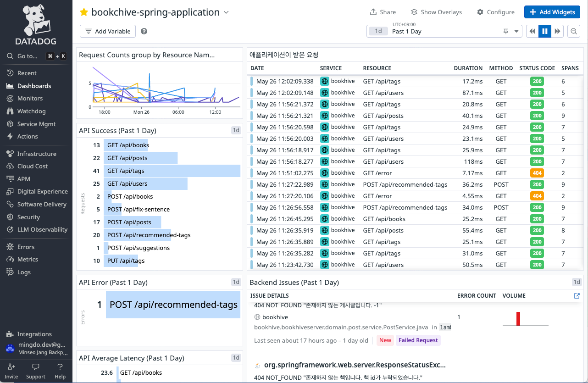588x383 pixels.
Task: Select Dashboards in the sidebar
Action: (x=34, y=86)
